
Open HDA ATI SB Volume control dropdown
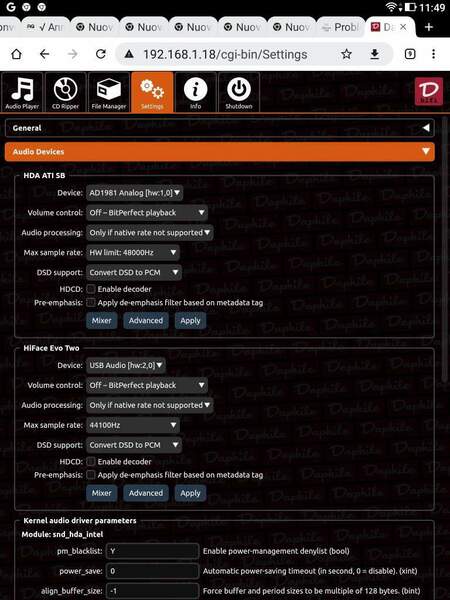147,212
